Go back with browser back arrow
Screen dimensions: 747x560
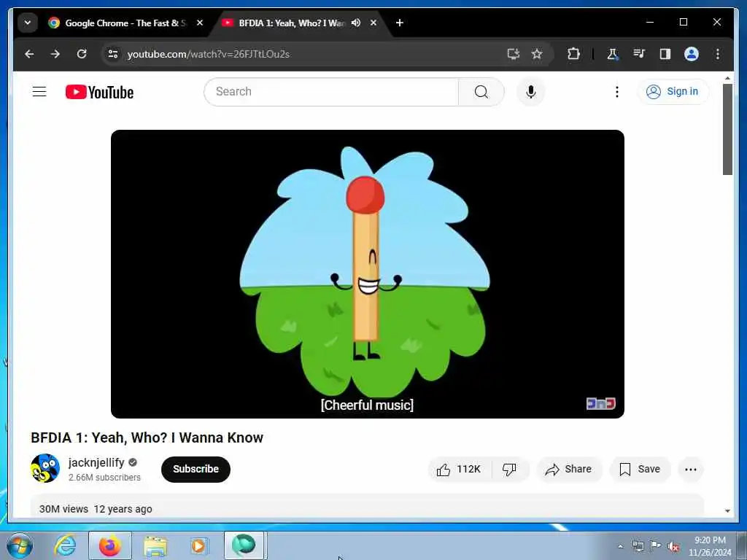point(29,54)
